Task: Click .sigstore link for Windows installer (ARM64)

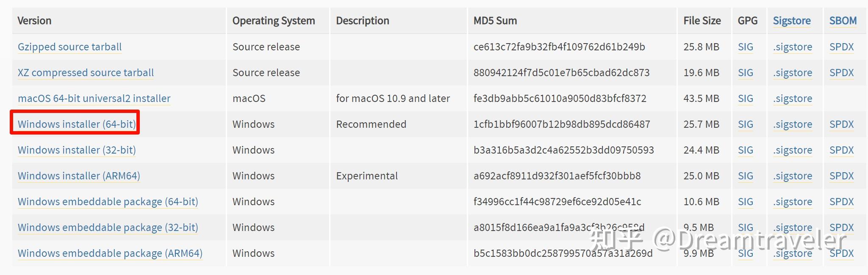Action: 792,176
